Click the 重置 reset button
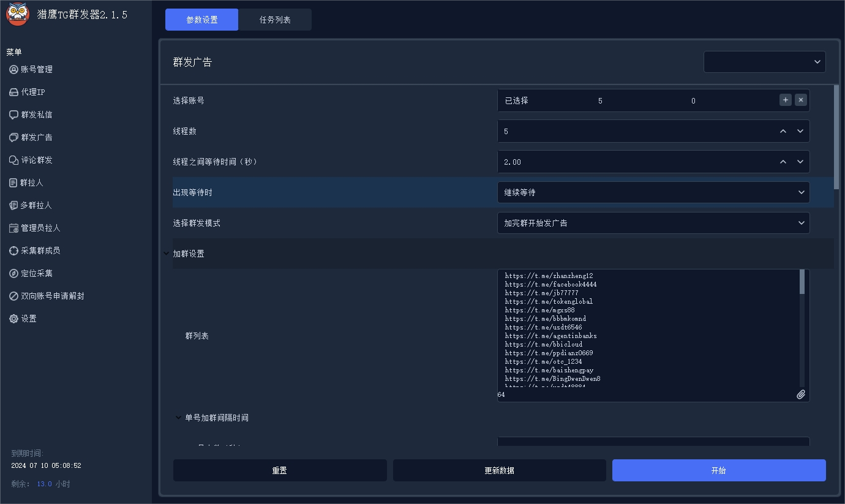 [x=280, y=470]
